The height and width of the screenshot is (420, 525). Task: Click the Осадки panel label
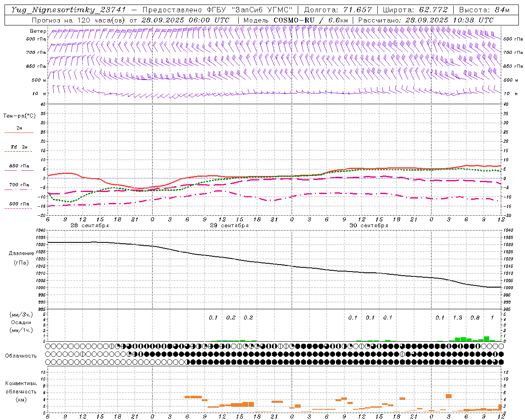point(21,322)
